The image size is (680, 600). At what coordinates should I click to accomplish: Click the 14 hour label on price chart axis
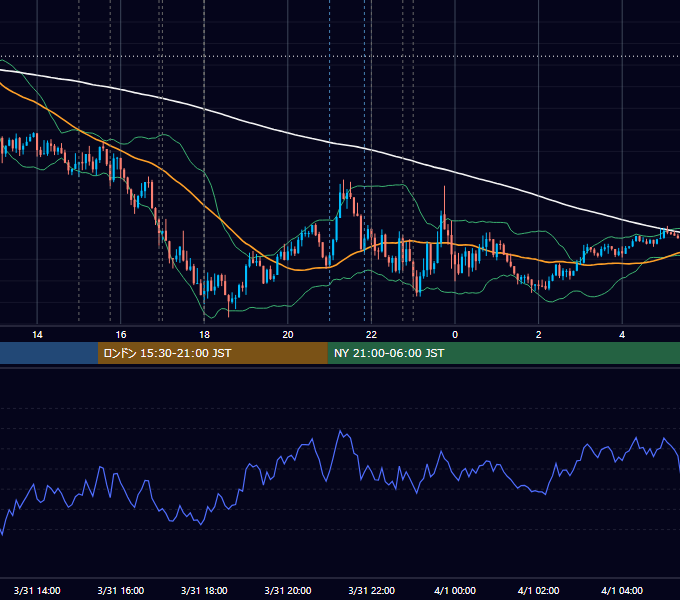click(x=37, y=335)
